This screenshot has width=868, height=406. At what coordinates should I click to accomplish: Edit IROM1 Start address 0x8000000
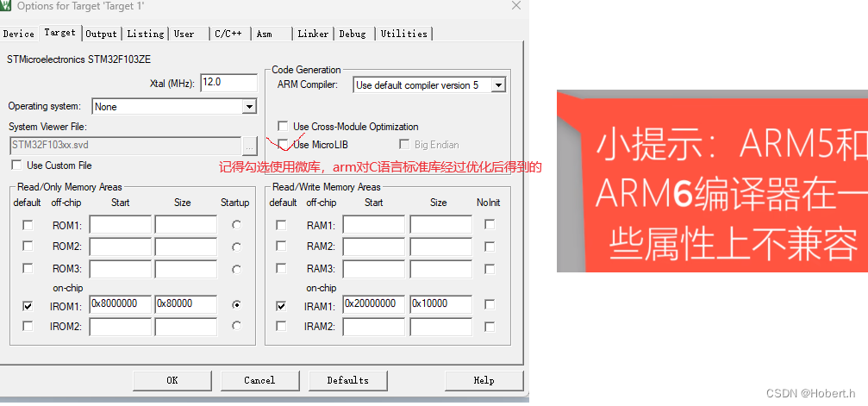pyautogui.click(x=120, y=304)
